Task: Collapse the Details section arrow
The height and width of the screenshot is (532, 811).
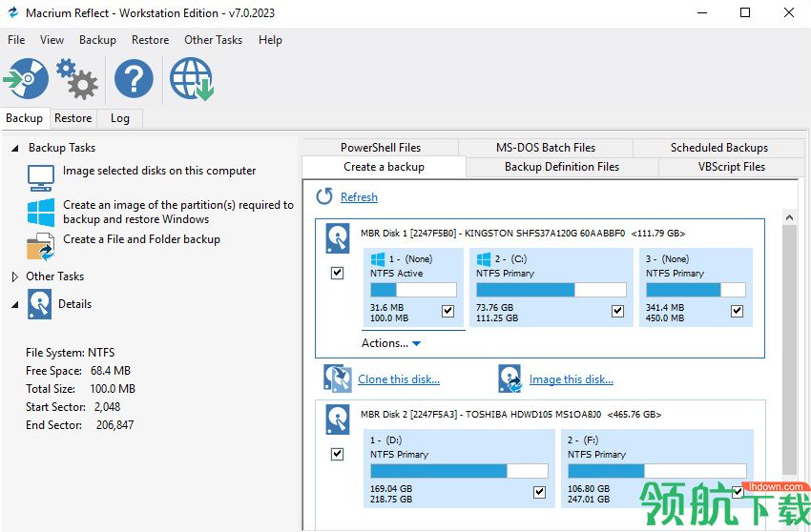Action: tap(15, 305)
